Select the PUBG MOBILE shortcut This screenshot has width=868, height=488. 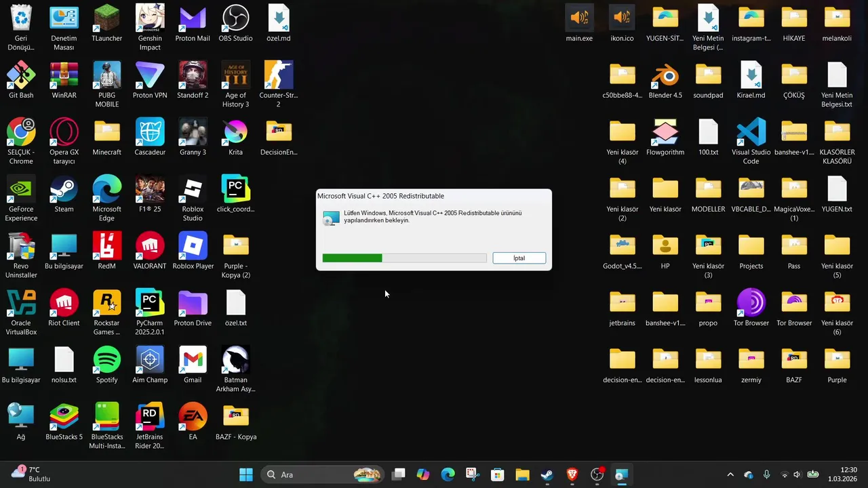(x=106, y=85)
